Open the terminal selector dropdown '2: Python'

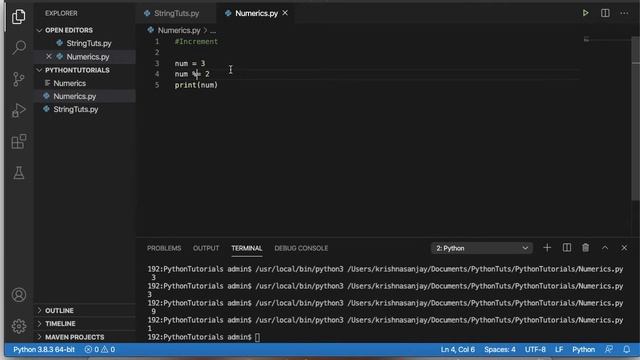(x=482, y=248)
